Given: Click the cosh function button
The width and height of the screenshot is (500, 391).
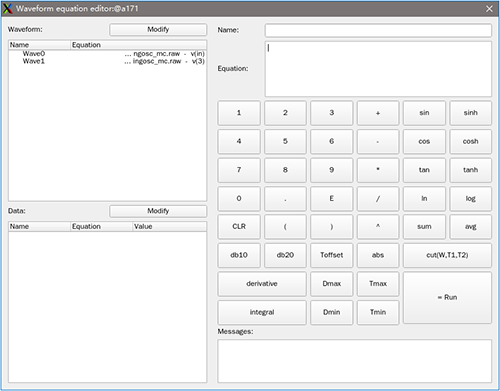Looking at the screenshot, I should 470,141.
